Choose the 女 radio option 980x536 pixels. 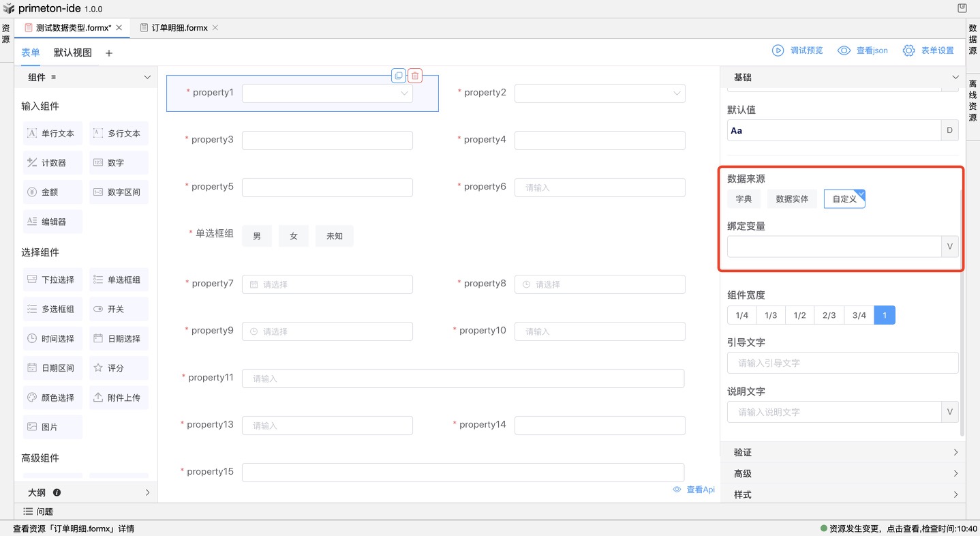click(x=294, y=236)
